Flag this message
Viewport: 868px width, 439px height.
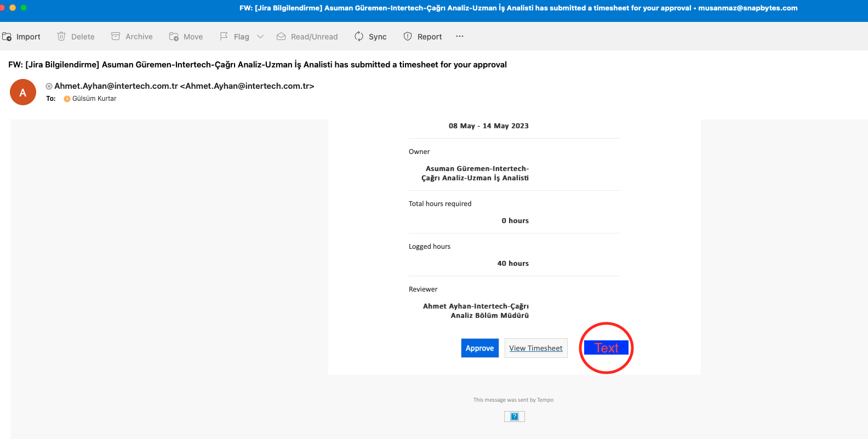pyautogui.click(x=224, y=37)
